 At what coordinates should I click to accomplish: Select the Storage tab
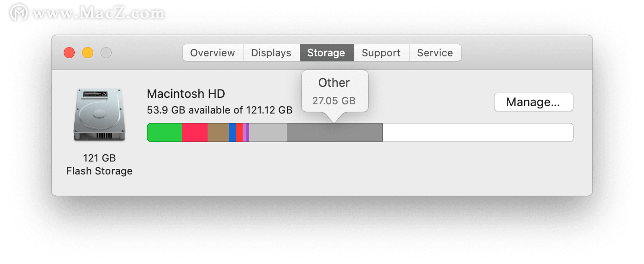327,53
